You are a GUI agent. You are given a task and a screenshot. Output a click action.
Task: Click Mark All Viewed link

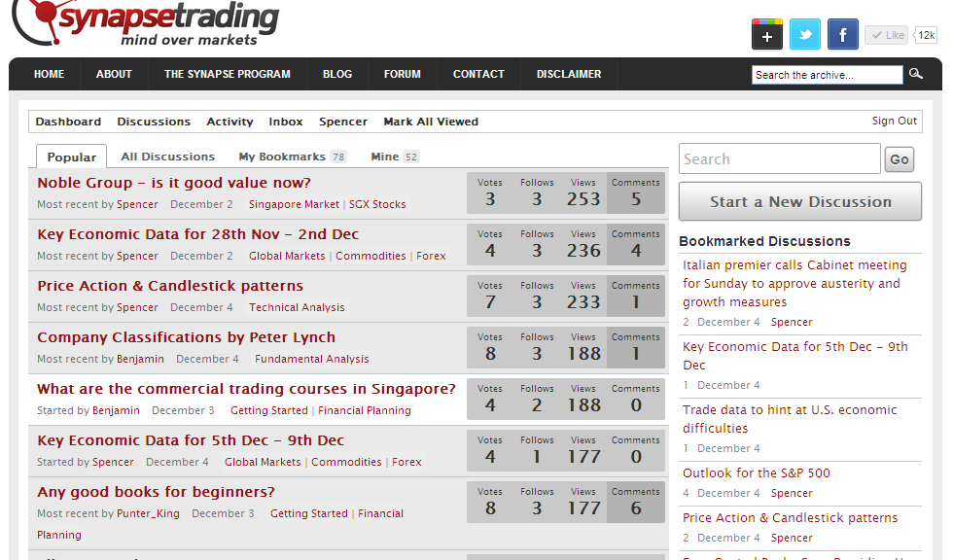[431, 122]
